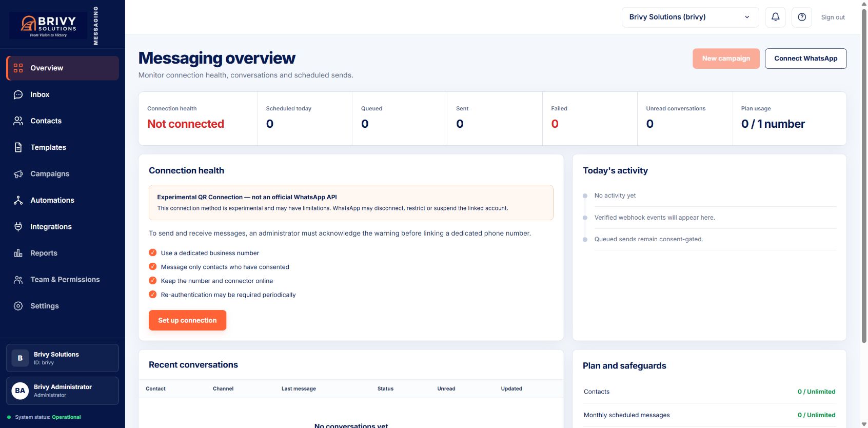Screen dimensions: 868x428
Task: Click Queued sends remain consent-gated text
Action: (x=648, y=239)
